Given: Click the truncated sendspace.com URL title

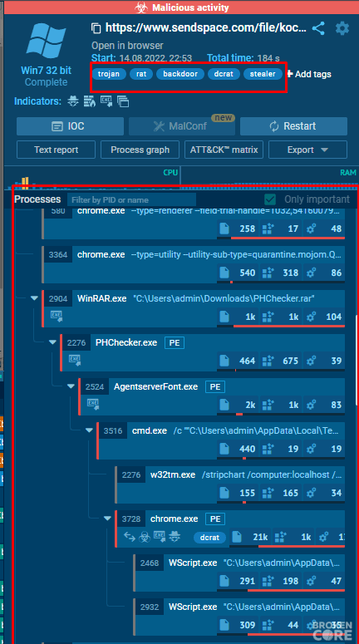Looking at the screenshot, I should pyautogui.click(x=206, y=28).
